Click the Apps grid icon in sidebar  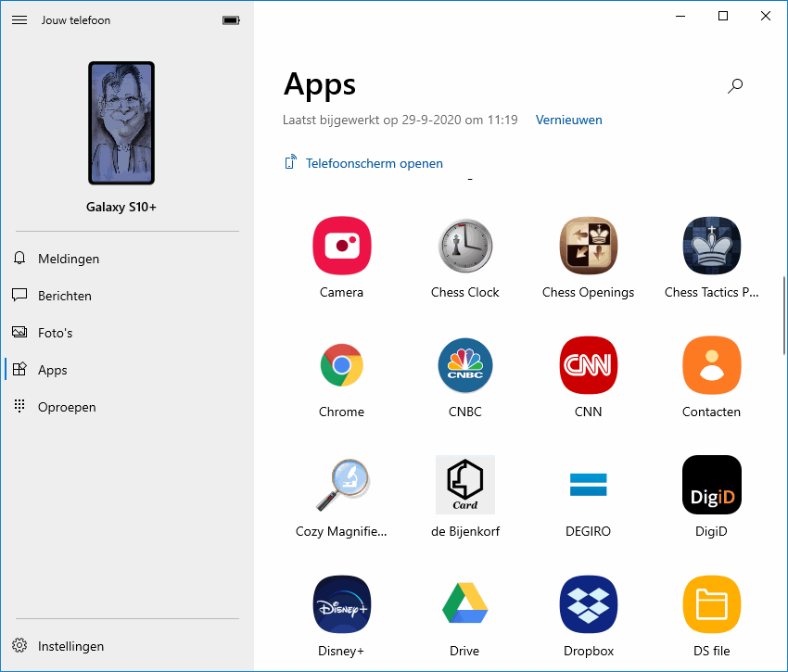pos(19,369)
